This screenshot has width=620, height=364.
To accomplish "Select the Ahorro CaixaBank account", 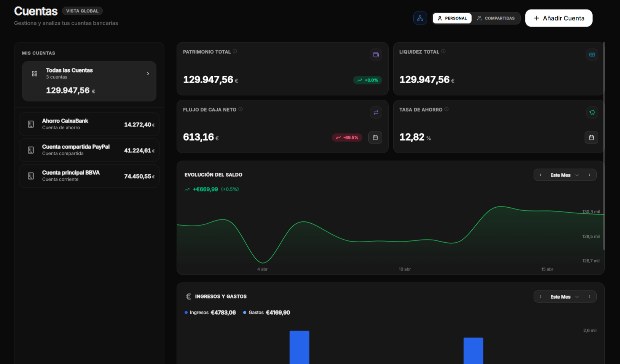I will click(x=89, y=124).
